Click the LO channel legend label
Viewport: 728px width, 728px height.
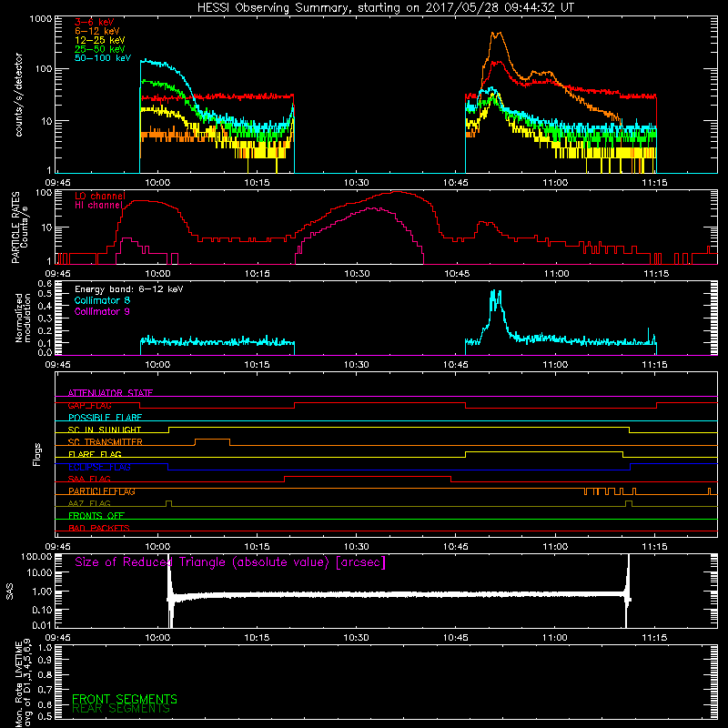tap(100, 196)
